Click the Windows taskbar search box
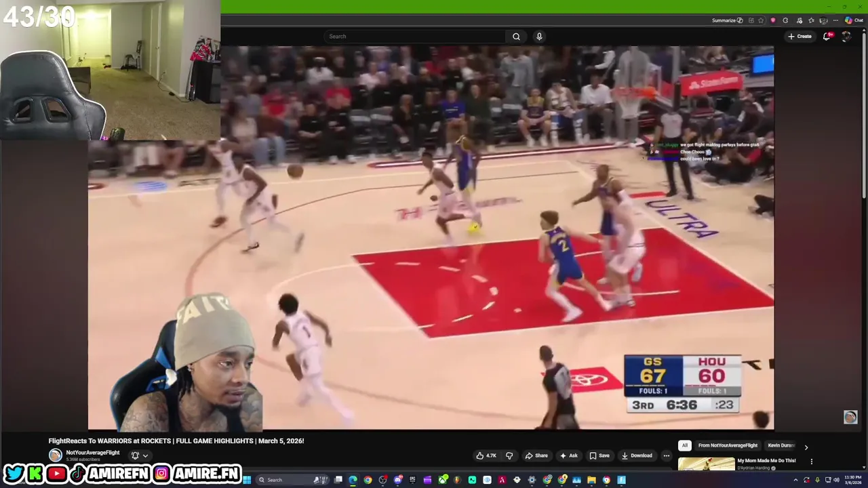This screenshot has width=868, height=488. point(294,480)
